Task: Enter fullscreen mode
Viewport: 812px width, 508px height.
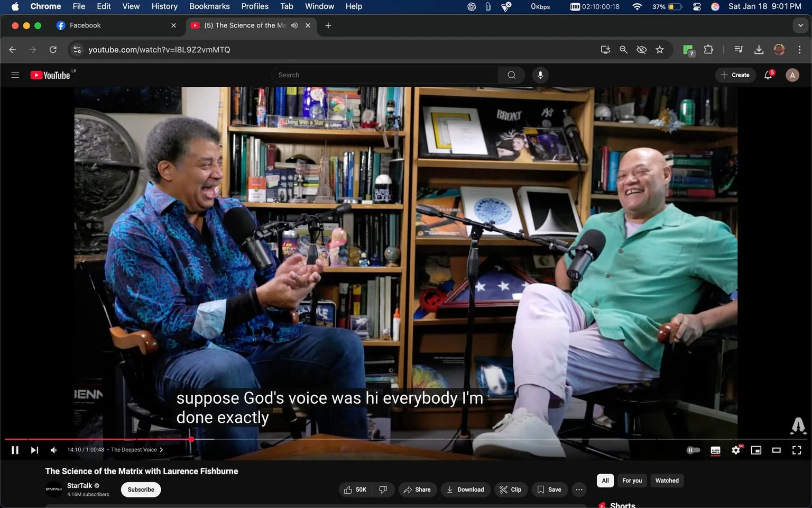Action: (796, 450)
